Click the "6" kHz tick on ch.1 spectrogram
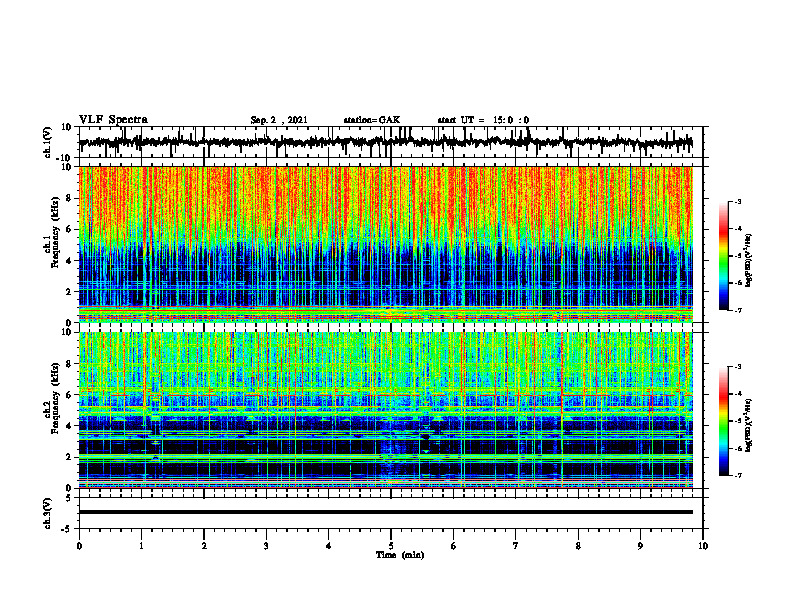The height and width of the screenshot is (612, 792). 69,229
